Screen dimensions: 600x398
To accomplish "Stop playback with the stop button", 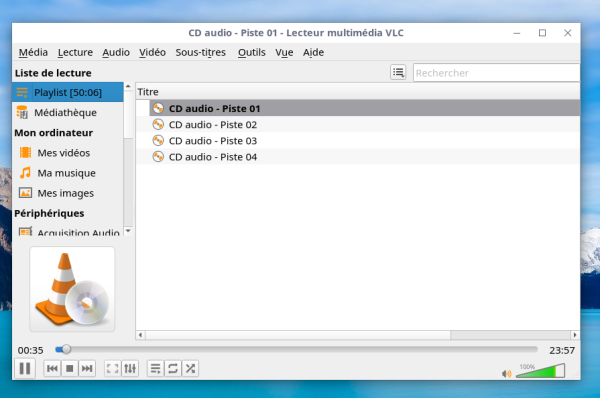I will click(70, 369).
